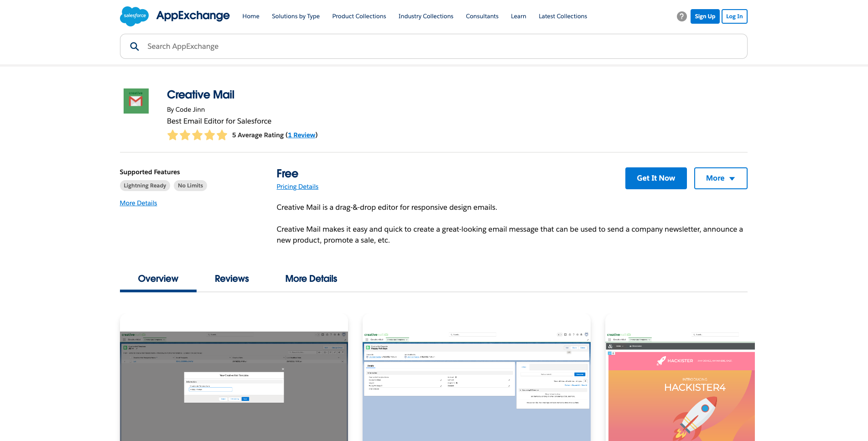Image resolution: width=868 pixels, height=441 pixels.
Task: Click 'Best Email Editor for Salesforce' text
Action: [x=219, y=121]
